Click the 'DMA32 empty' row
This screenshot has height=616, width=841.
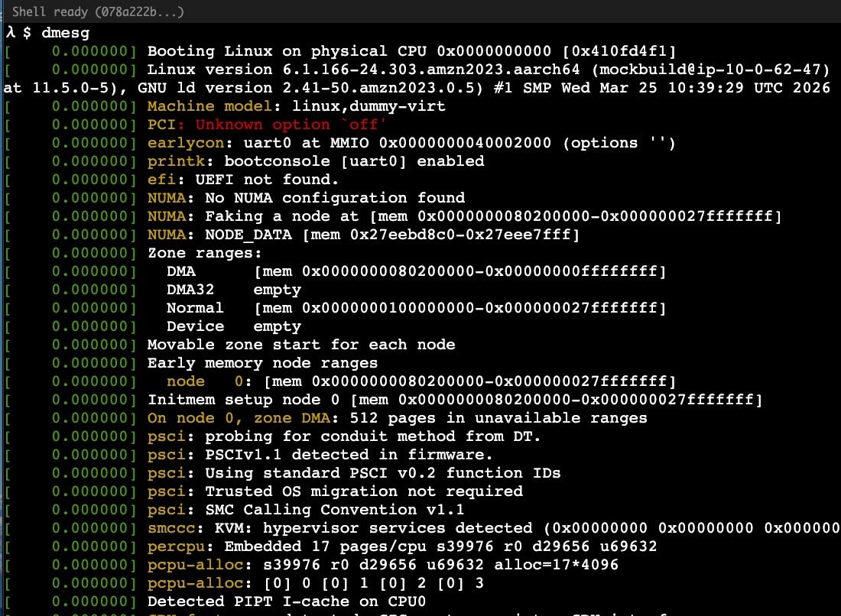pyautogui.click(x=234, y=290)
